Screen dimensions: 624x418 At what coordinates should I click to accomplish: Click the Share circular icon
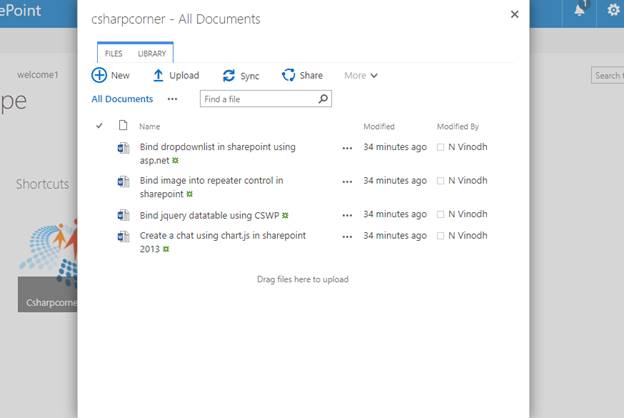point(289,75)
